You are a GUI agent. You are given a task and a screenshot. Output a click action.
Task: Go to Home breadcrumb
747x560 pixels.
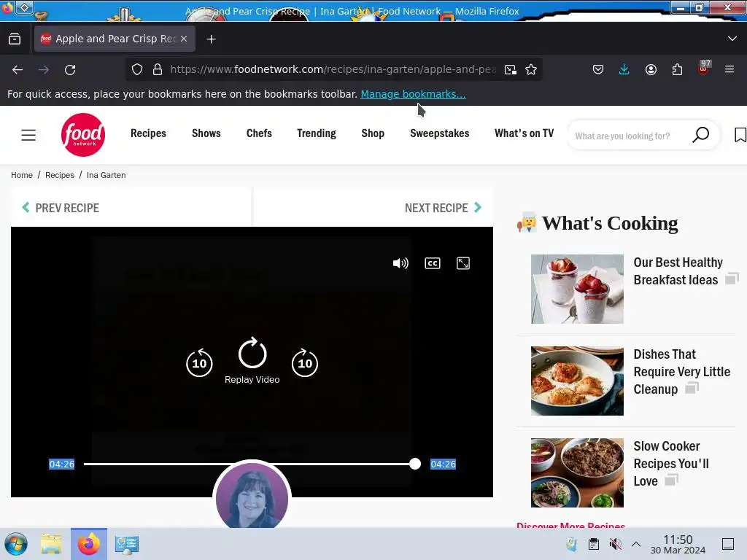click(x=22, y=175)
